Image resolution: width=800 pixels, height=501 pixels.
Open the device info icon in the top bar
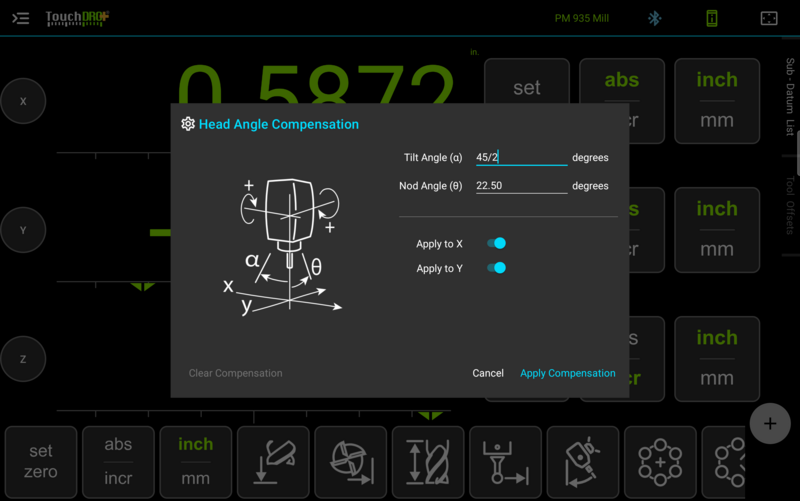(712, 18)
